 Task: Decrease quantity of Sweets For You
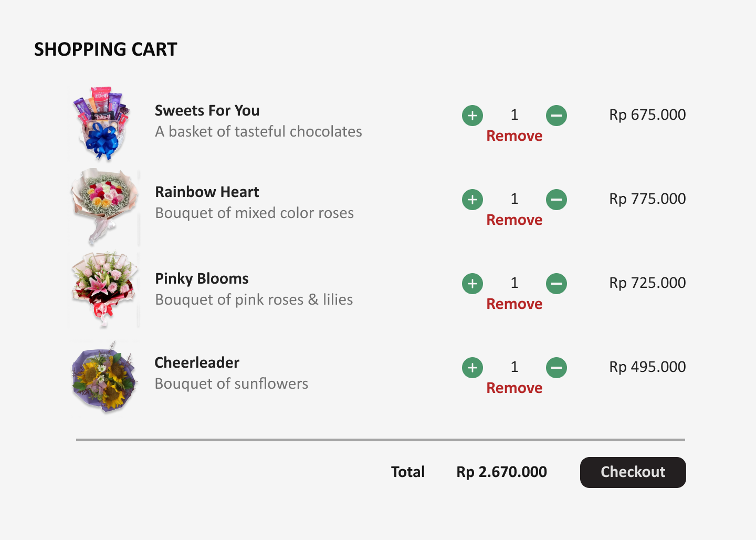[556, 116]
